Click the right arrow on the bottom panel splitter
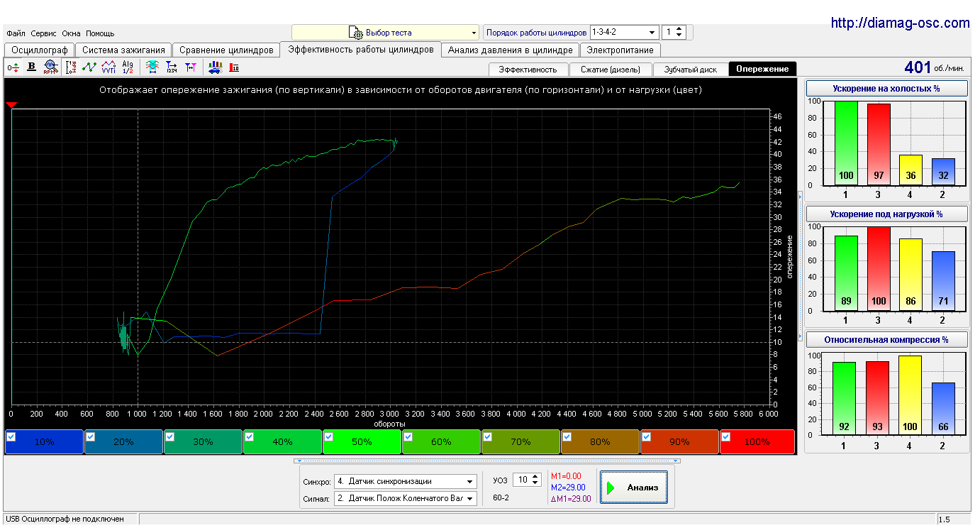 pos(675,461)
